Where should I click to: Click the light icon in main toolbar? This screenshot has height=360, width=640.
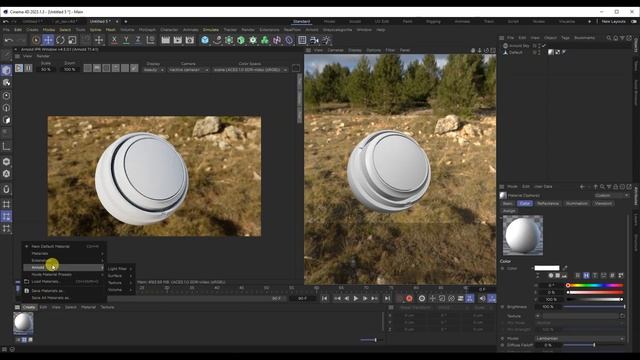326,40
